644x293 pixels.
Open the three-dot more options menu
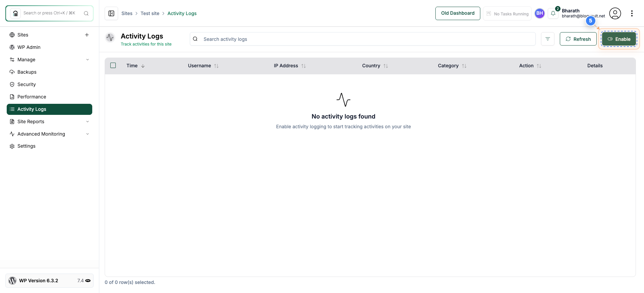point(632,13)
